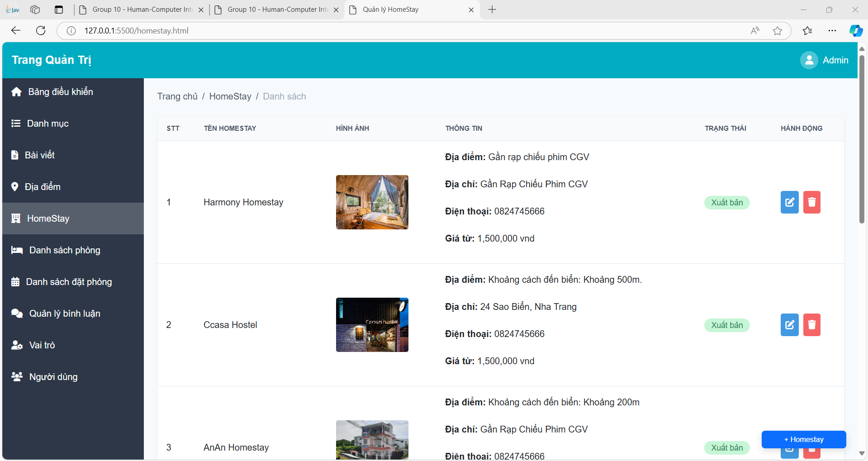Click the TÊN HOMESTAY column header
This screenshot has height=461, width=868.
pyautogui.click(x=230, y=128)
